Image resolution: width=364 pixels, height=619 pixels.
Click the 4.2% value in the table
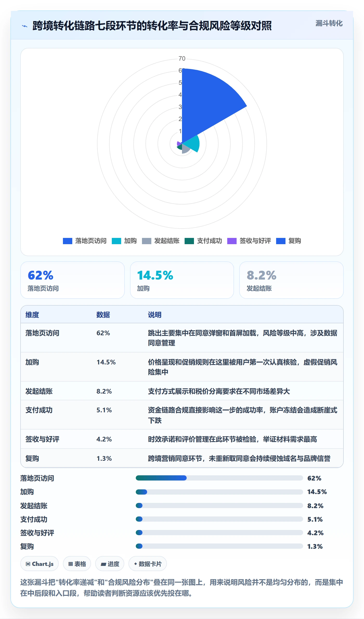[x=104, y=439]
